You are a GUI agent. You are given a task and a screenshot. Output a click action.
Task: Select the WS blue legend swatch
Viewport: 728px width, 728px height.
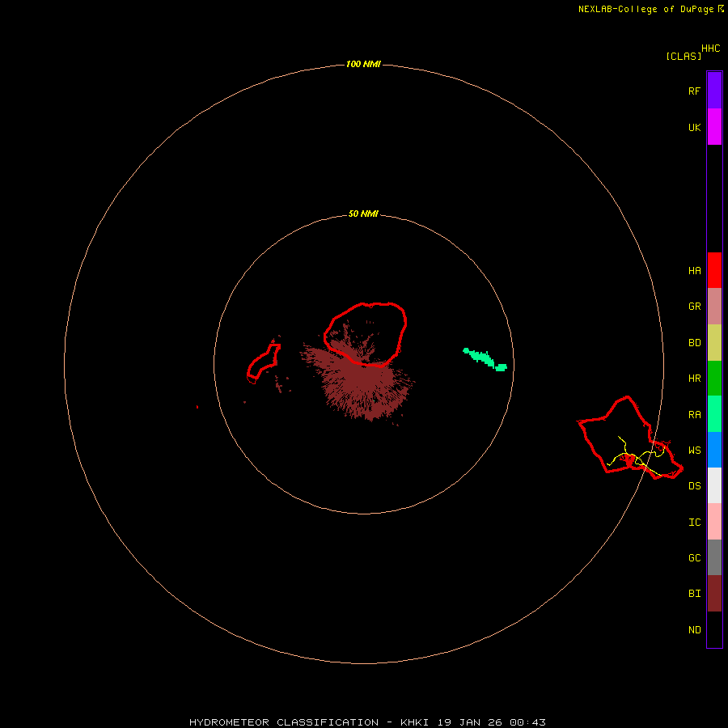tap(714, 450)
